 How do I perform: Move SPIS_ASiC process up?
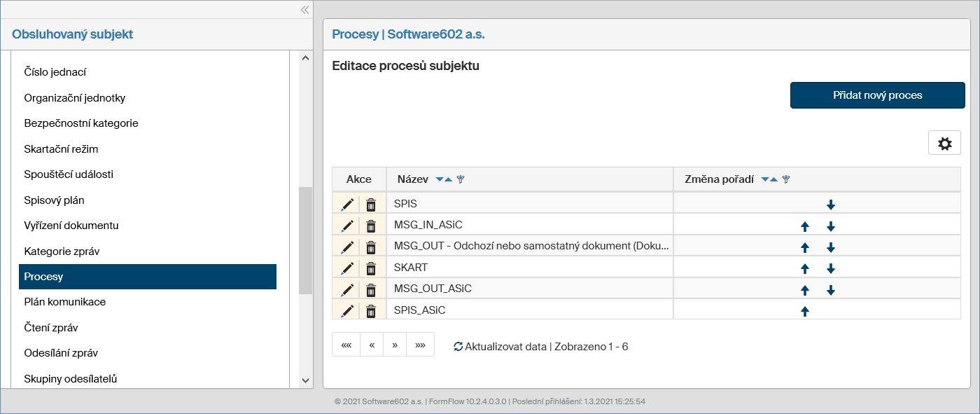pyautogui.click(x=804, y=311)
